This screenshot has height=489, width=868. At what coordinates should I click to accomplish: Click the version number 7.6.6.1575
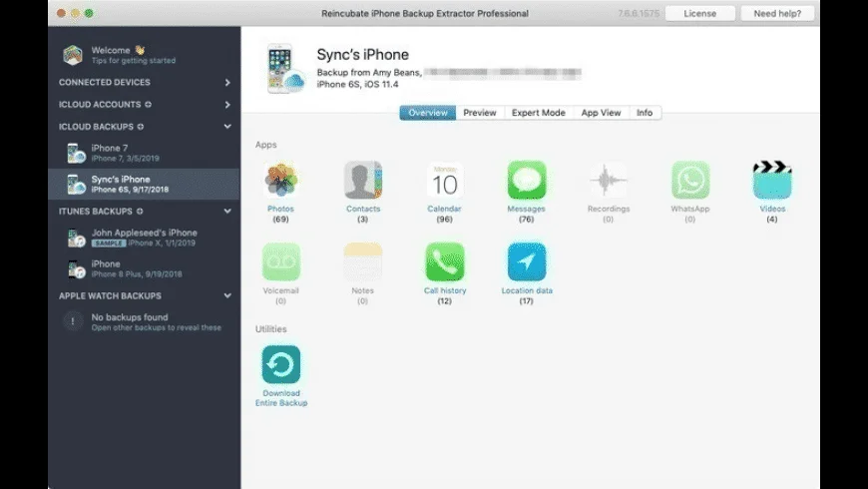(x=639, y=13)
